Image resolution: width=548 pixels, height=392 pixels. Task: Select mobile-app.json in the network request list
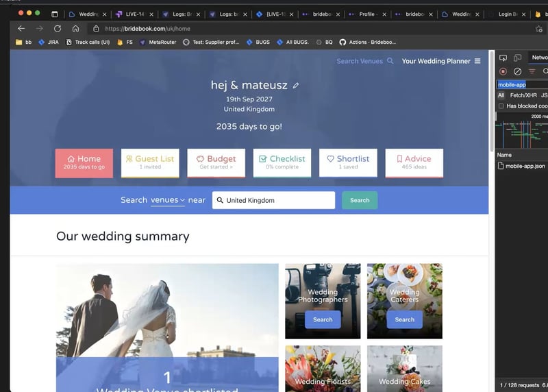(x=525, y=166)
